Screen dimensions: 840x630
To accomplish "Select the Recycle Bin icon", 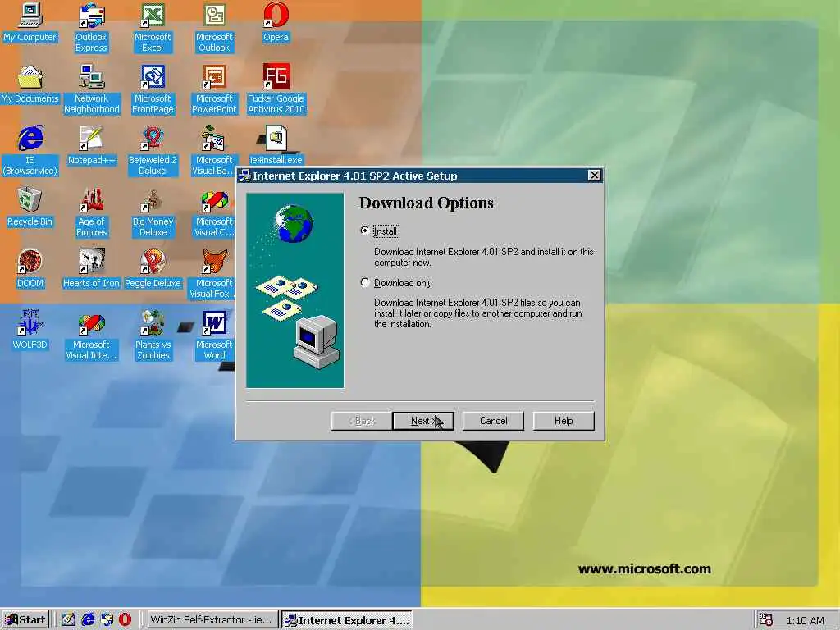I will [30, 208].
